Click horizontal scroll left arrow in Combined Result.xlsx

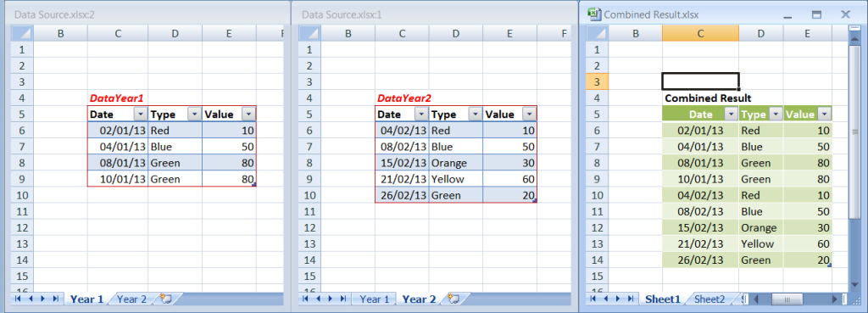coord(755,299)
